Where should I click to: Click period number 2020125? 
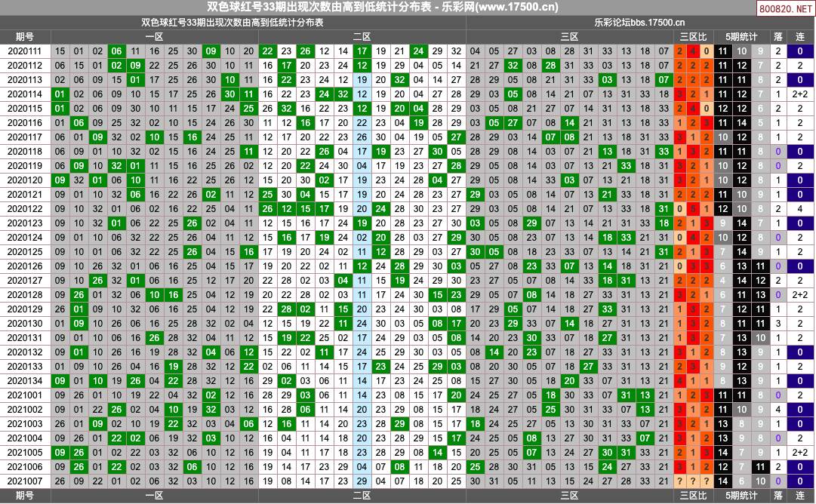(25, 252)
